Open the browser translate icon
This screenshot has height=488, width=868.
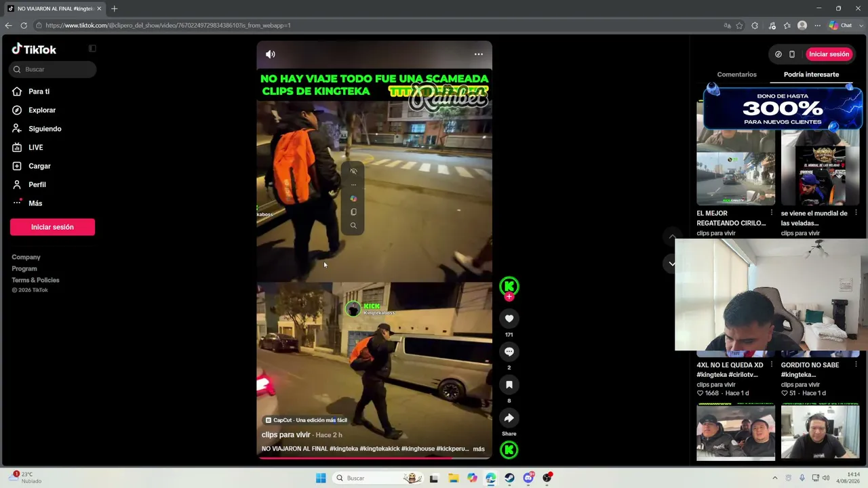tap(727, 26)
